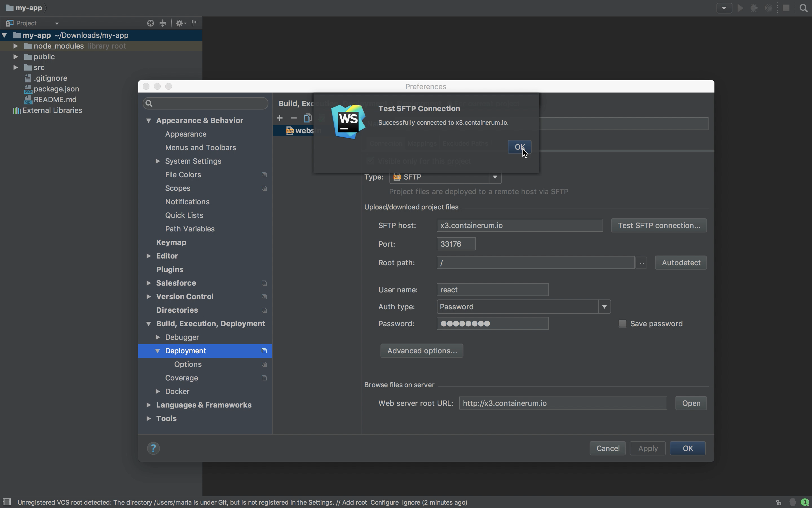Viewport: 812px width, 508px height.
Task: Click Collapse All icon in Project panel
Action: pyautogui.click(x=163, y=23)
